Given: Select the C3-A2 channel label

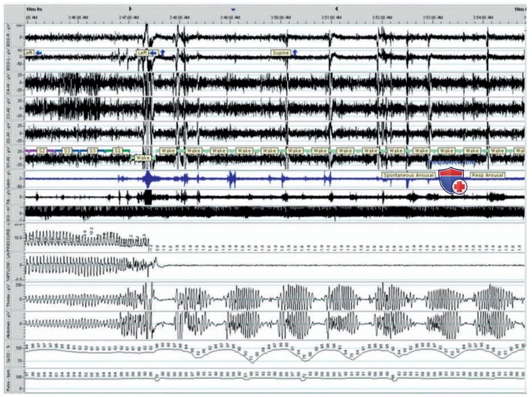Looking at the screenshot, I should click(9, 108).
